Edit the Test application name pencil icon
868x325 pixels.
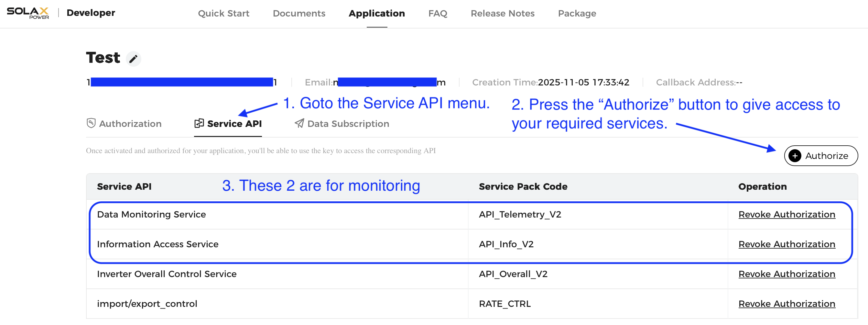(x=134, y=59)
